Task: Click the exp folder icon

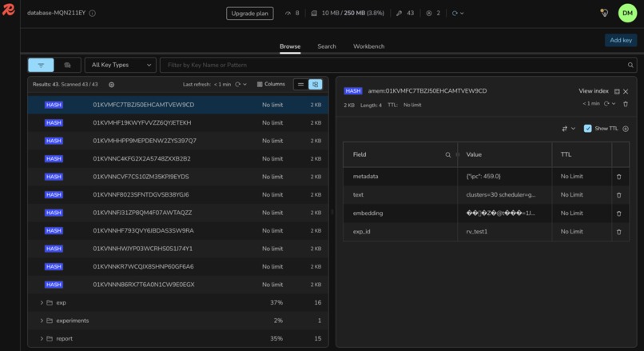Action: point(50,302)
